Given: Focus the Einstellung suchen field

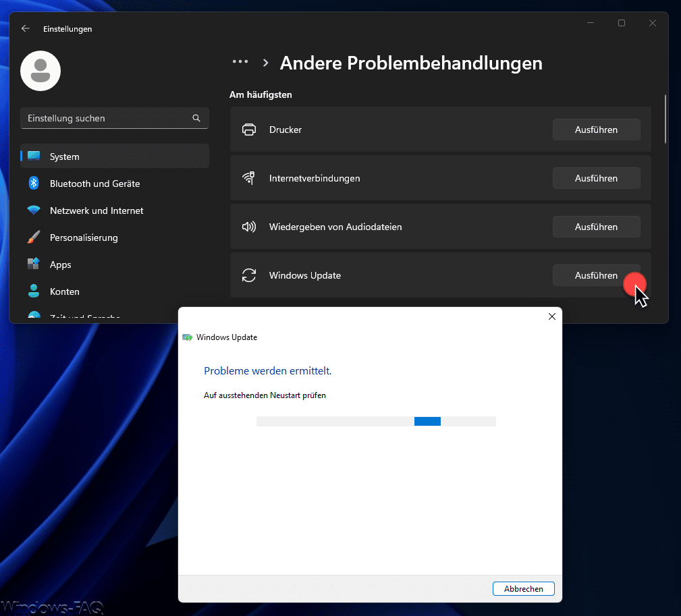Looking at the screenshot, I should (x=115, y=118).
